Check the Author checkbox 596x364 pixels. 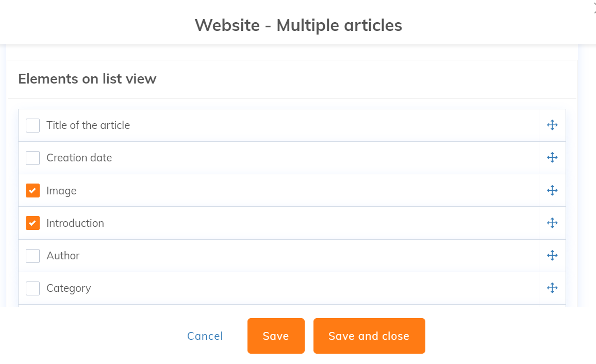click(33, 256)
